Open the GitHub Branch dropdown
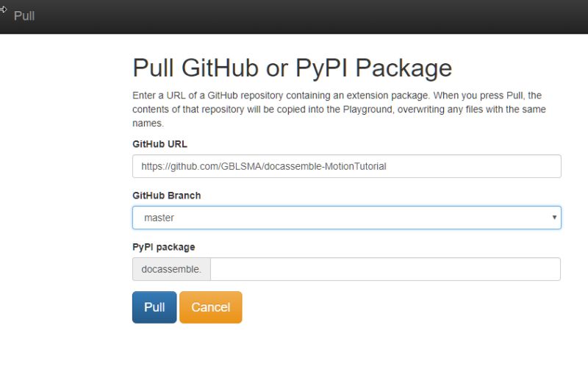 346,218
